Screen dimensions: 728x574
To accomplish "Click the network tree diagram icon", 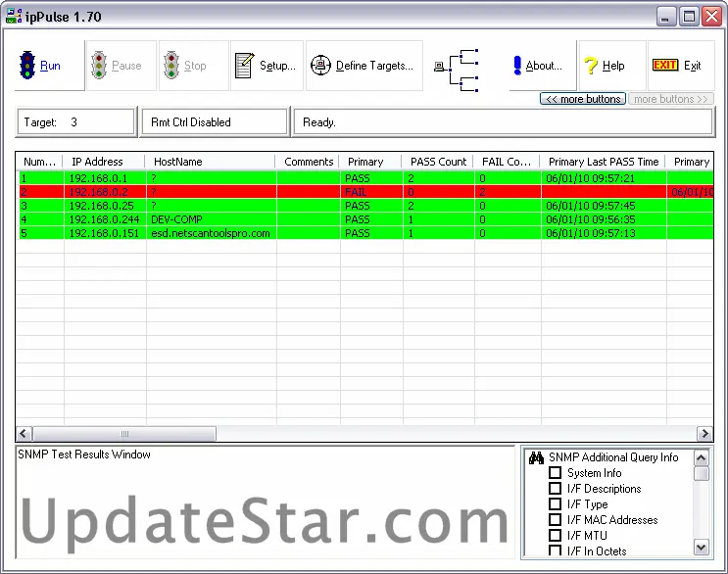I will [457, 71].
